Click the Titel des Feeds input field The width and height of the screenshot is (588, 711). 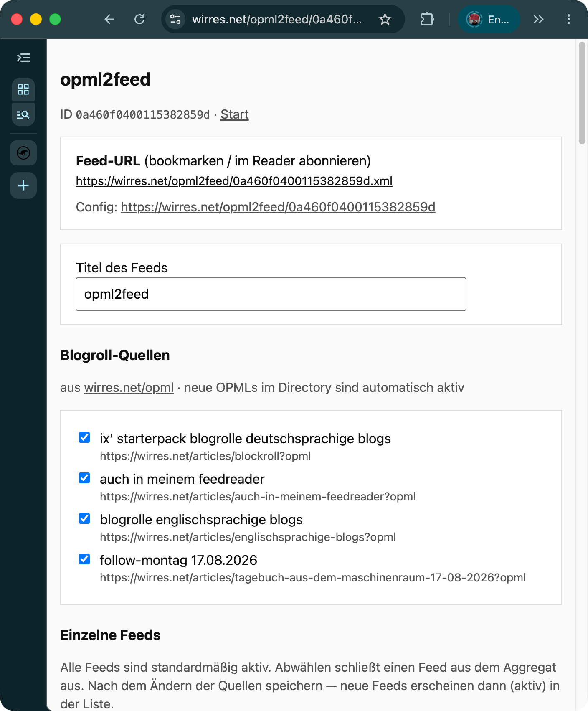click(x=271, y=294)
